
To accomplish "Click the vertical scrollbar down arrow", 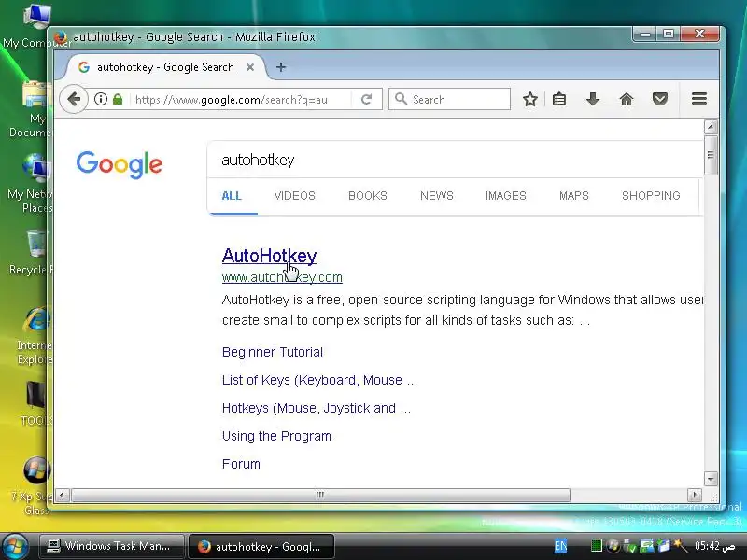I will point(711,479).
